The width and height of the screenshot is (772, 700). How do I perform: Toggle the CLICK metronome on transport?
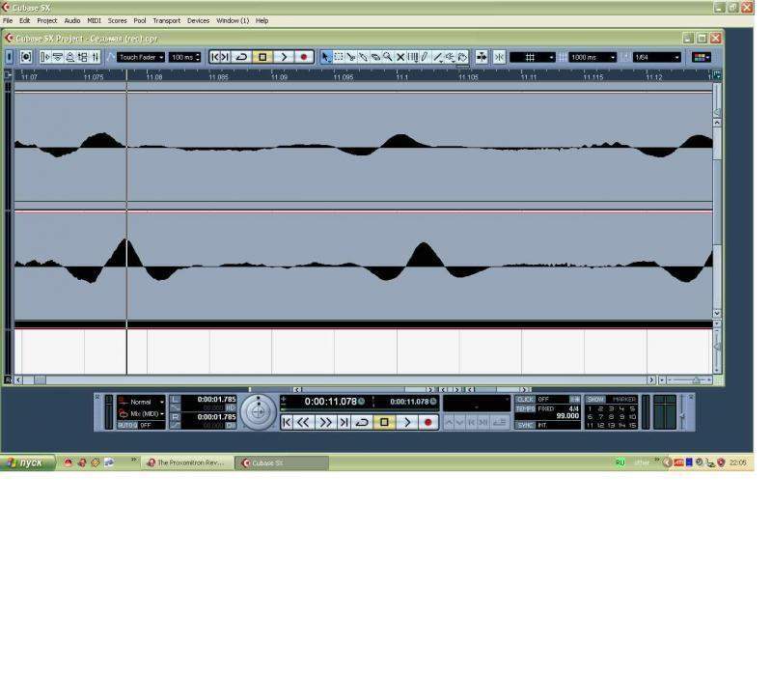525,400
